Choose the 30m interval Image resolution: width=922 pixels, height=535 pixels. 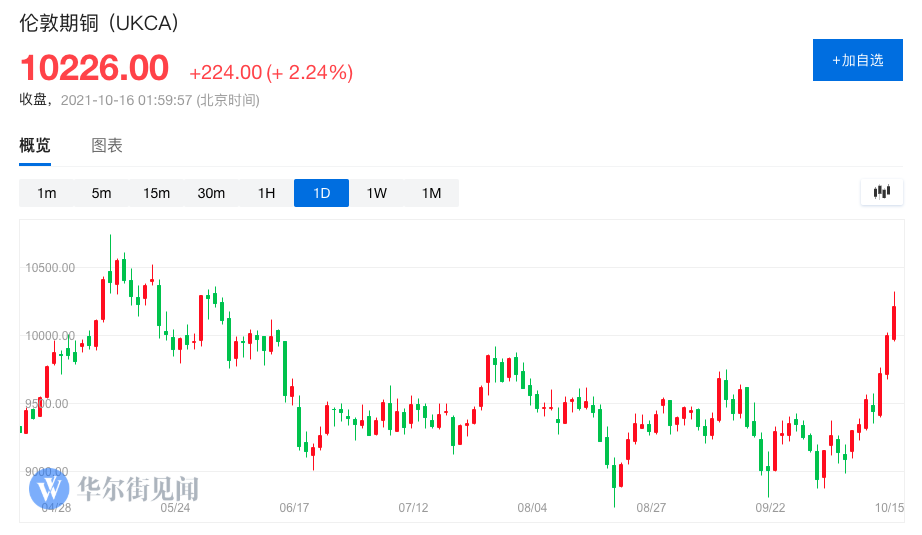(x=211, y=193)
